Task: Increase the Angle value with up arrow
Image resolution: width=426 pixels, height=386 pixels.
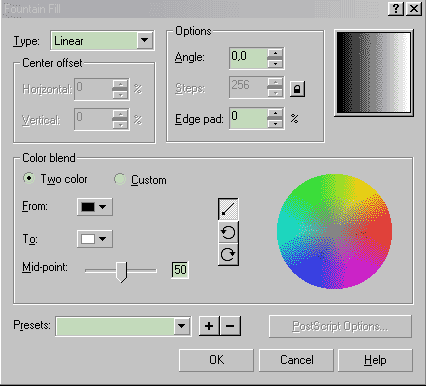Action: (x=275, y=53)
